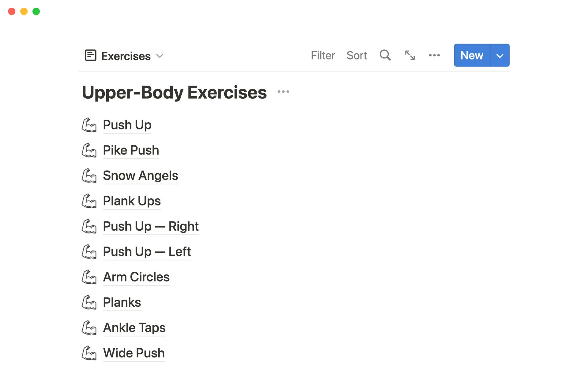Click the search magnifier icon
The width and height of the screenshot is (588, 368).
[x=385, y=55]
